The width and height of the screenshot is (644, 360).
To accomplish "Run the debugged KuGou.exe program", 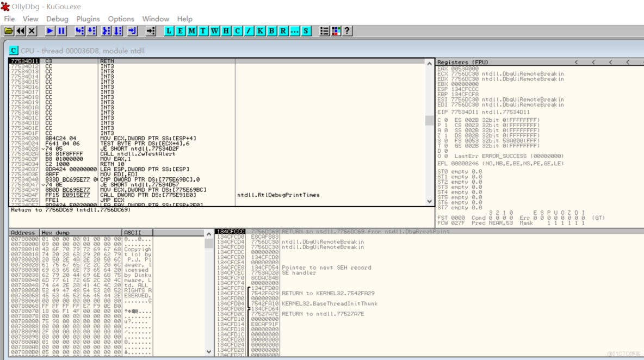I will (49, 31).
